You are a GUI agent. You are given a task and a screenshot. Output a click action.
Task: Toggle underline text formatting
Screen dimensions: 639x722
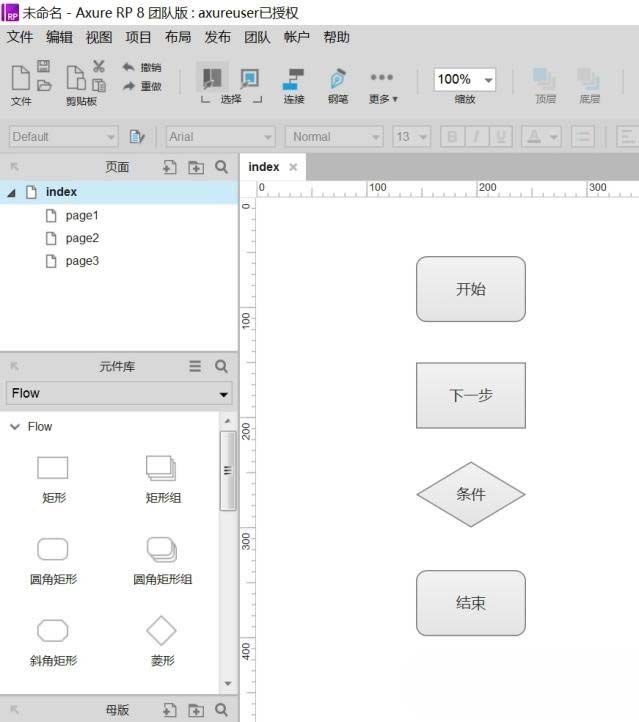pos(501,137)
